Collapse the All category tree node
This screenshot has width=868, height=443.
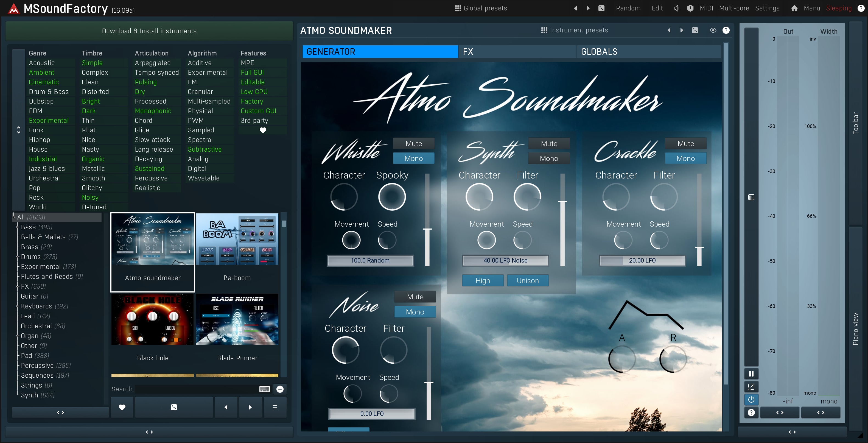pos(14,217)
